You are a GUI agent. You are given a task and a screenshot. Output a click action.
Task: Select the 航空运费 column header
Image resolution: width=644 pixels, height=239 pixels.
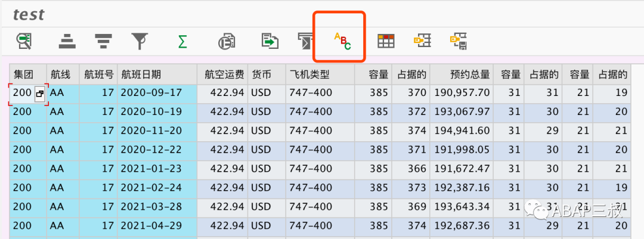222,75
